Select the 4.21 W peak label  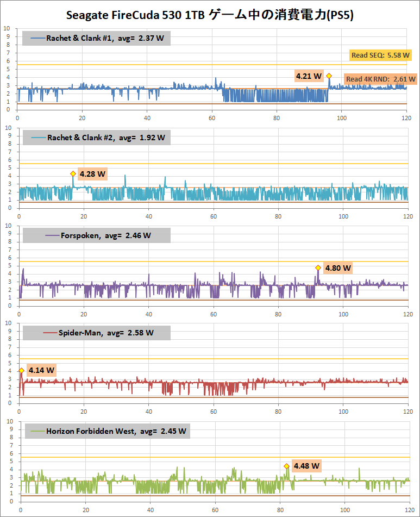pos(309,76)
